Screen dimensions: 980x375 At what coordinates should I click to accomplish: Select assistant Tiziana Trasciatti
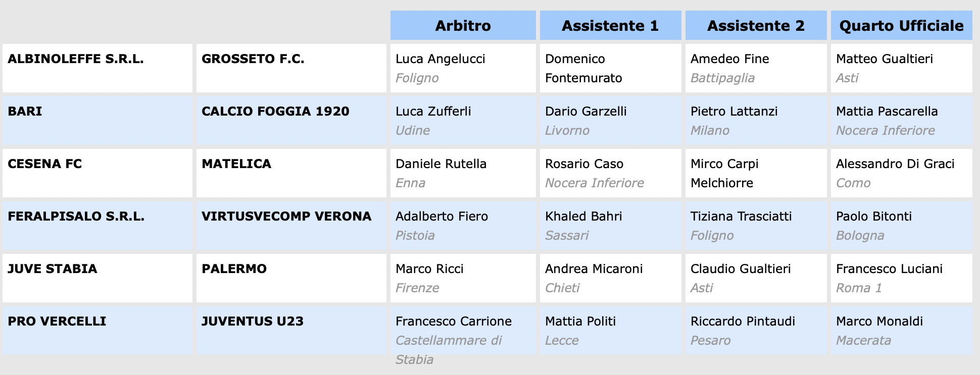point(741,217)
